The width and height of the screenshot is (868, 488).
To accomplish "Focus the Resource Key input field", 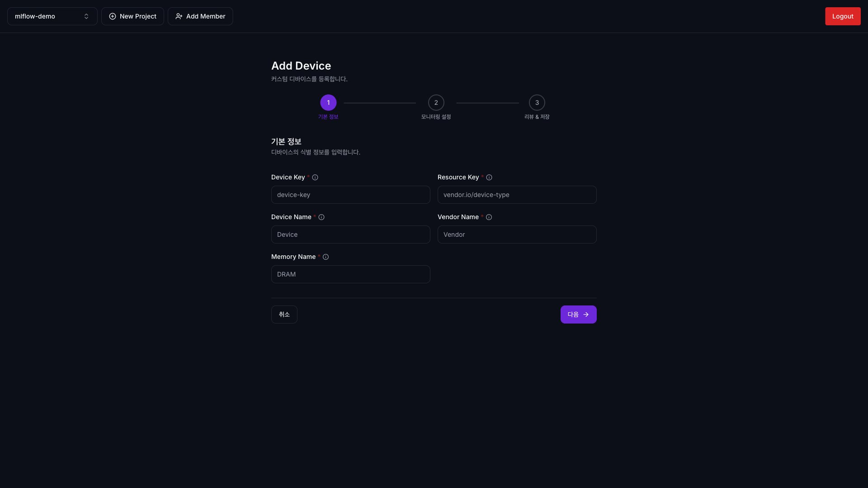I will (517, 195).
